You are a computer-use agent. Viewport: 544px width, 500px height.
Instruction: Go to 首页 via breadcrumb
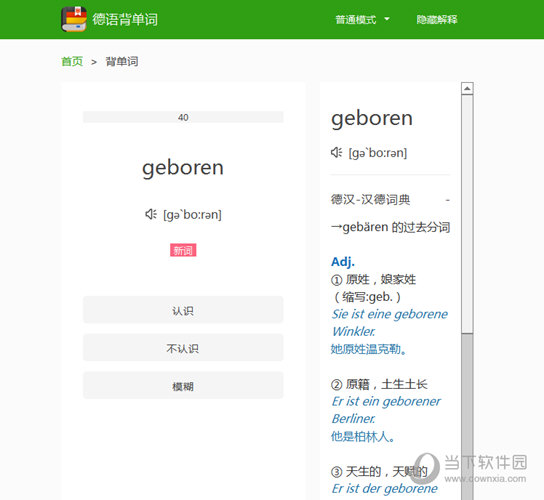click(x=72, y=62)
